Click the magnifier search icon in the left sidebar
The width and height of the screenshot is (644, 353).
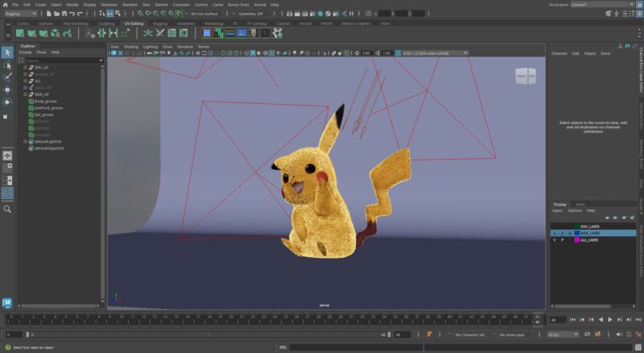coord(7,209)
